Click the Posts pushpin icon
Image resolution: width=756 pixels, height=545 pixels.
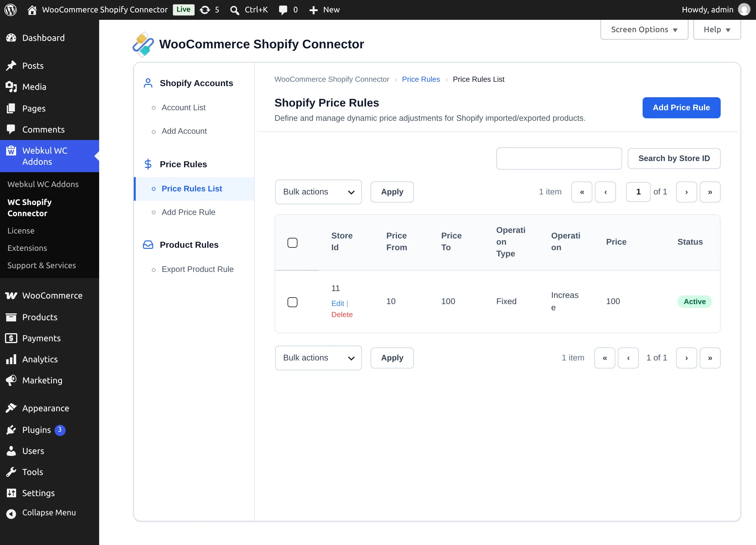coord(11,66)
